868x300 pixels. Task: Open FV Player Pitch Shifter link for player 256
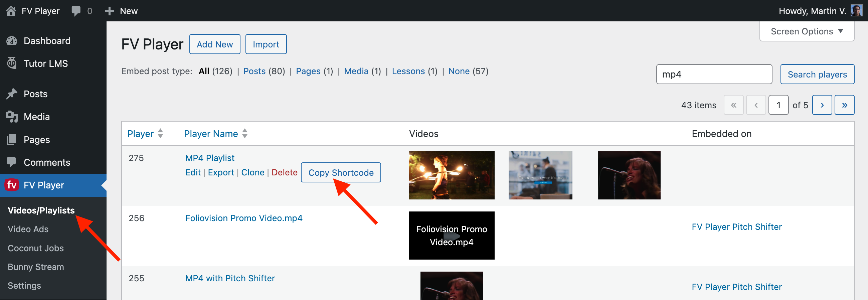pyautogui.click(x=737, y=227)
